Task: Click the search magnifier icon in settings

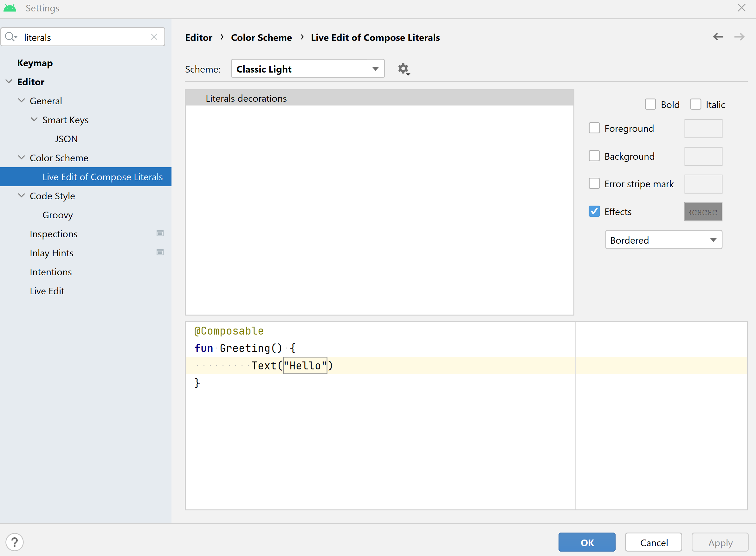Action: [11, 37]
